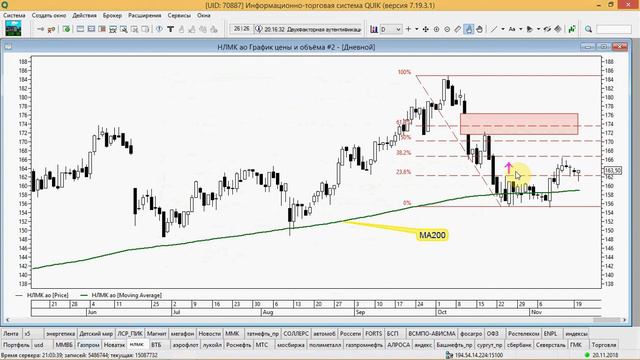640x360 pixels.
Task: Open the Расширения menu
Action: coord(144,16)
